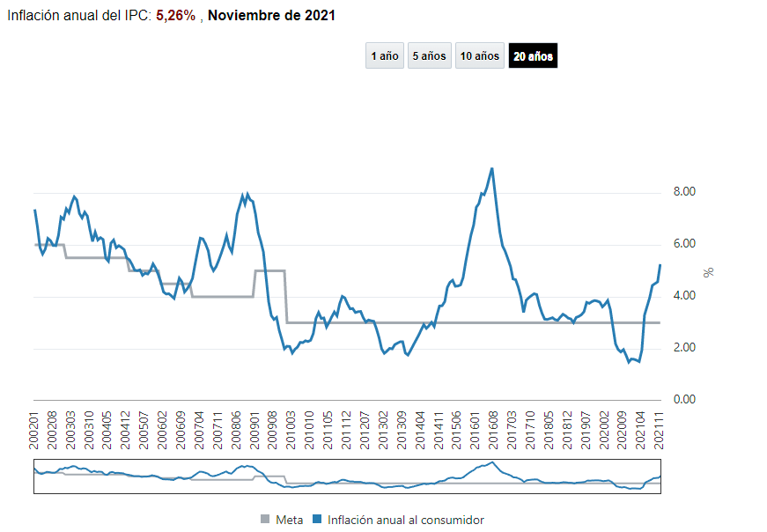
Task: Click the Inflación anual del IPC title text
Action: point(78,16)
